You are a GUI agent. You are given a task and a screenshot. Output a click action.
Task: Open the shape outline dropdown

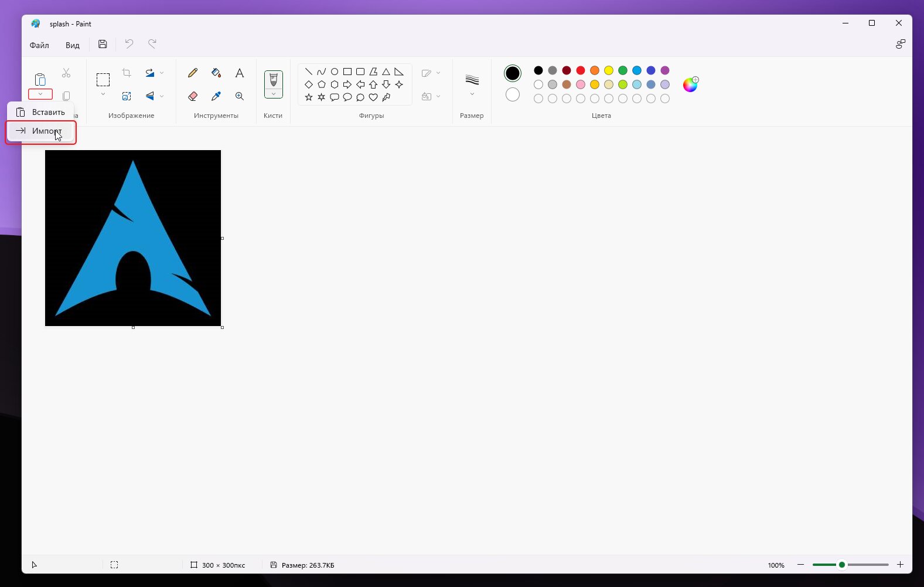[x=431, y=73]
